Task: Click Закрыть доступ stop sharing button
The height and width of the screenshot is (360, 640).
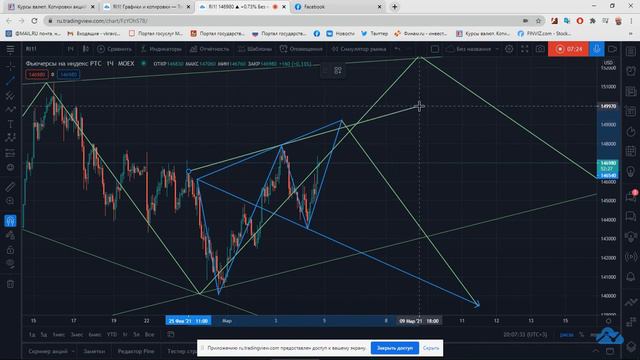Action: point(395,348)
